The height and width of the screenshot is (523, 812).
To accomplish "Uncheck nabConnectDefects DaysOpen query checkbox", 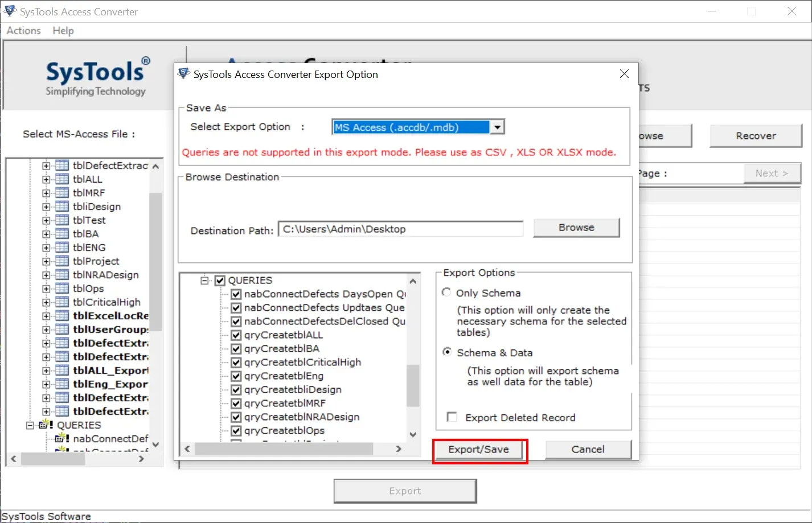I will 236,294.
